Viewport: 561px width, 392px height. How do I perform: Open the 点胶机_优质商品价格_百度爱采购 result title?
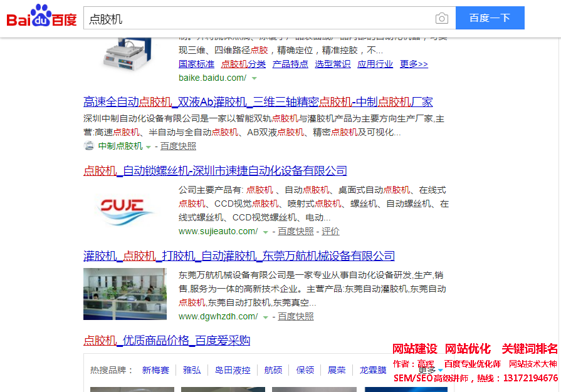pyautogui.click(x=167, y=341)
